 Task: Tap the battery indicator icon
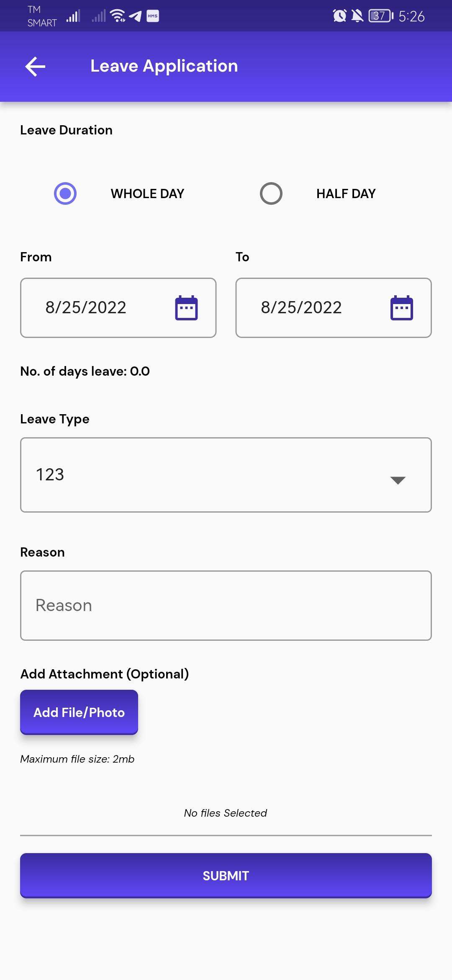tap(381, 16)
